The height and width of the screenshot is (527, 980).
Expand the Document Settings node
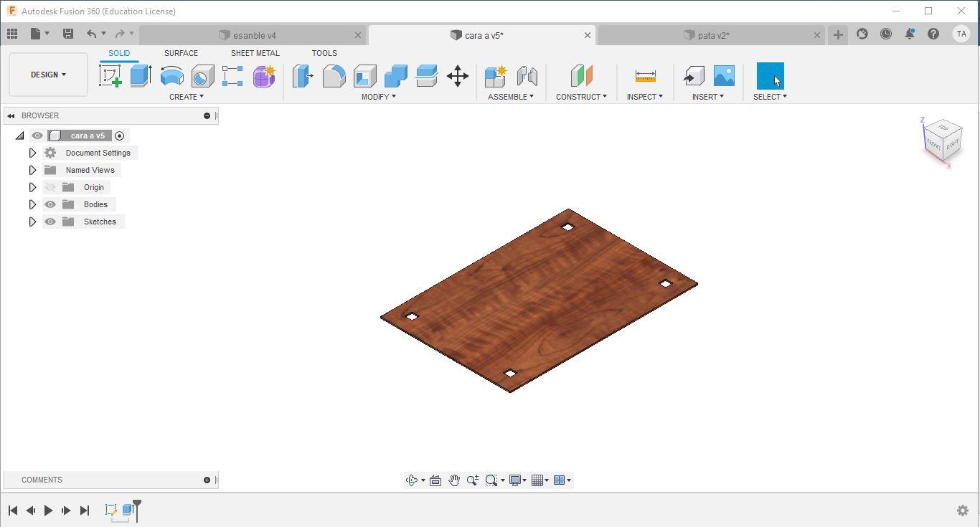[32, 153]
